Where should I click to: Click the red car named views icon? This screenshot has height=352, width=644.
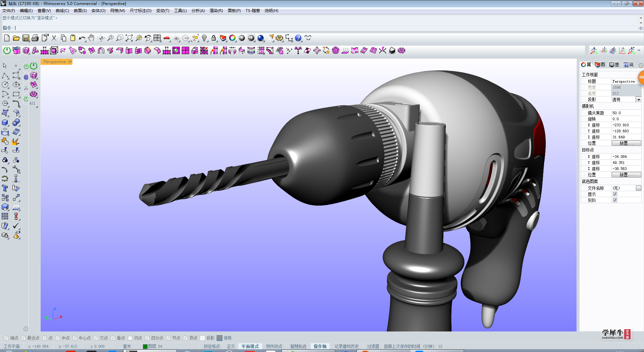(x=167, y=38)
